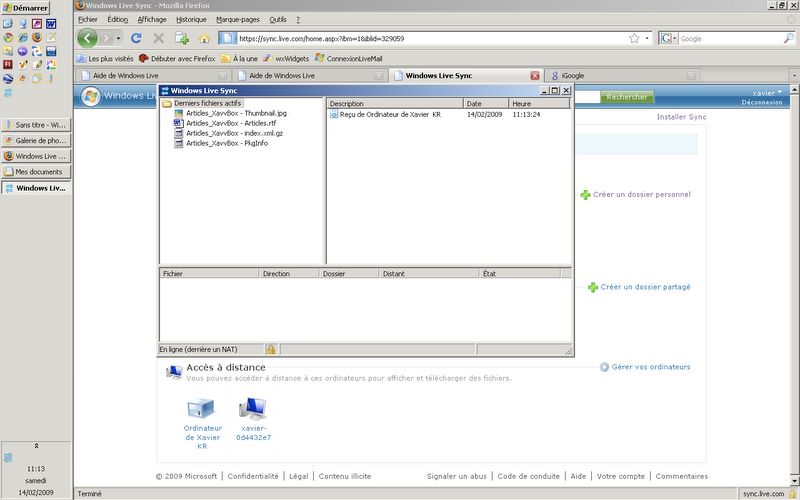The height and width of the screenshot is (500, 800).
Task: Launch Firefox from the quick launch icons
Action: [37, 37]
